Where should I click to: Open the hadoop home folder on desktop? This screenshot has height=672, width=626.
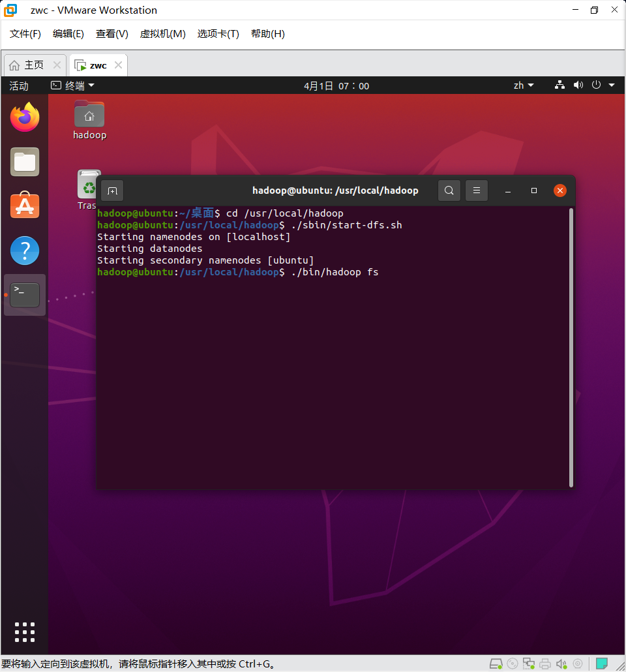[89, 120]
